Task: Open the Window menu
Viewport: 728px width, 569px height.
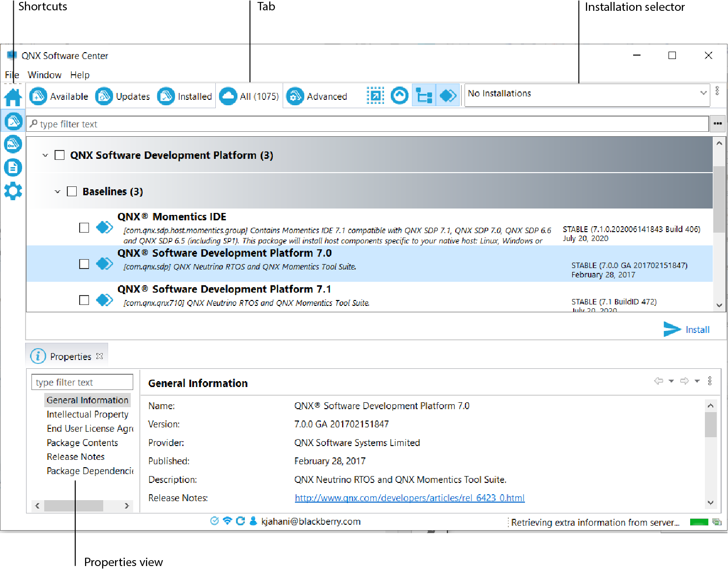Action: [44, 75]
